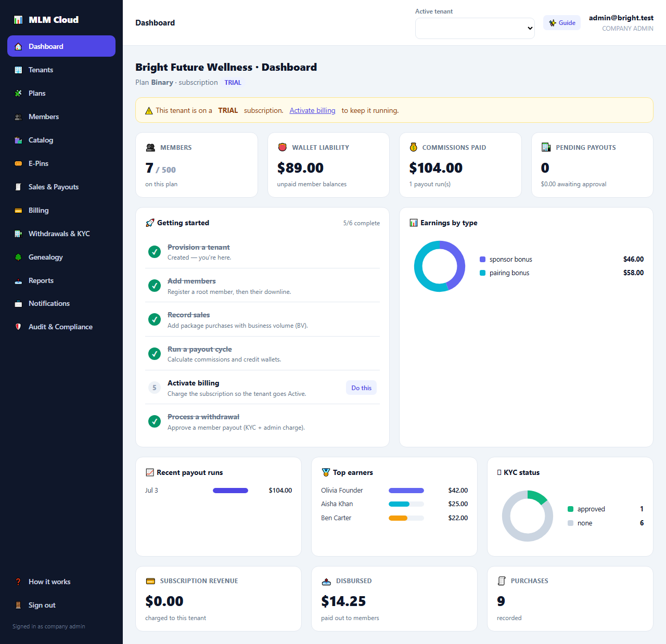Go to the Plans page

[61, 93]
